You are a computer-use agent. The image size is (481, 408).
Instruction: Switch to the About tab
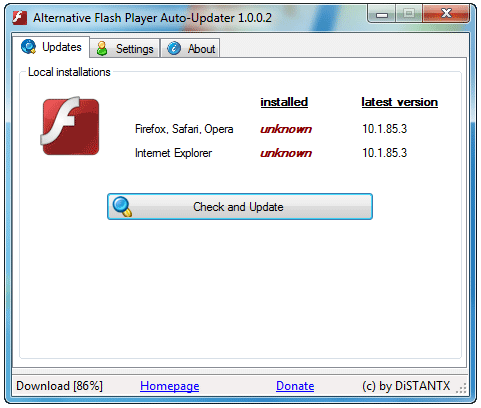(190, 48)
